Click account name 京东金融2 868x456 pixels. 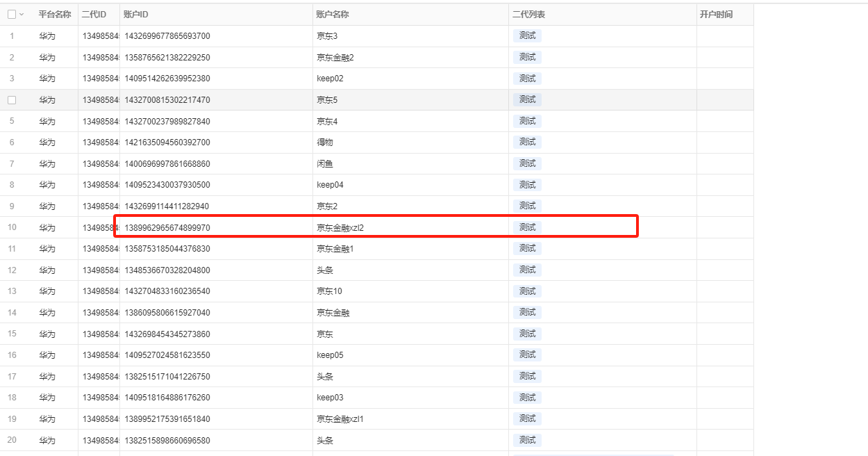[335, 58]
